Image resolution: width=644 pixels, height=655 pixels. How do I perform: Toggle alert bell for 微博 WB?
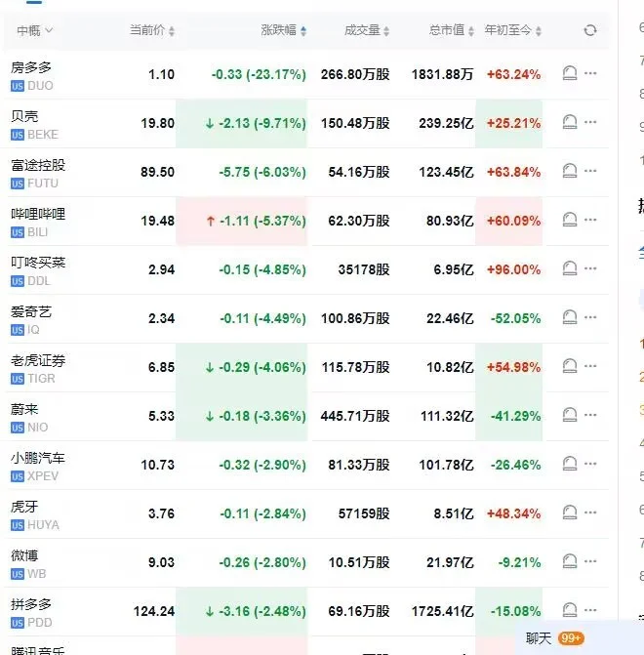[x=570, y=562]
